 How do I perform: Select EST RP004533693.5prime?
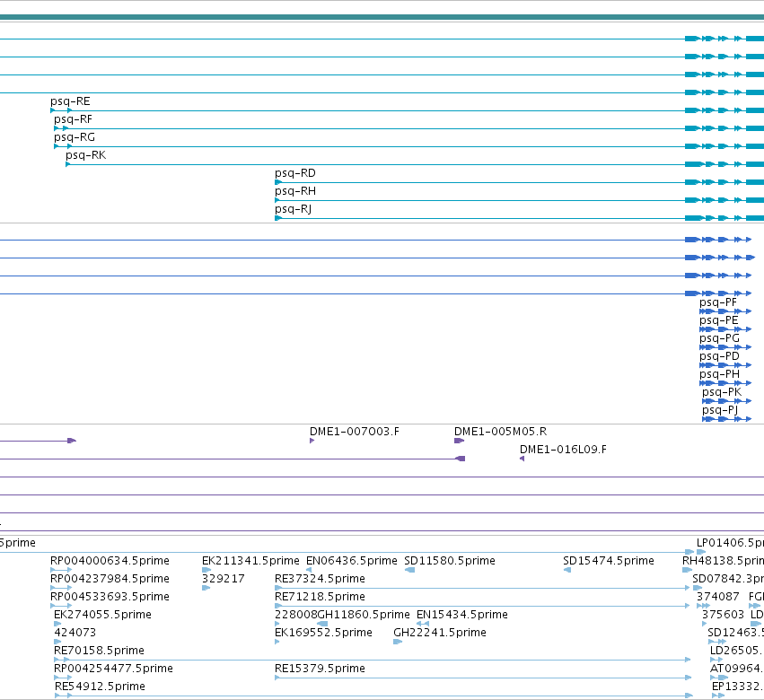(110, 597)
